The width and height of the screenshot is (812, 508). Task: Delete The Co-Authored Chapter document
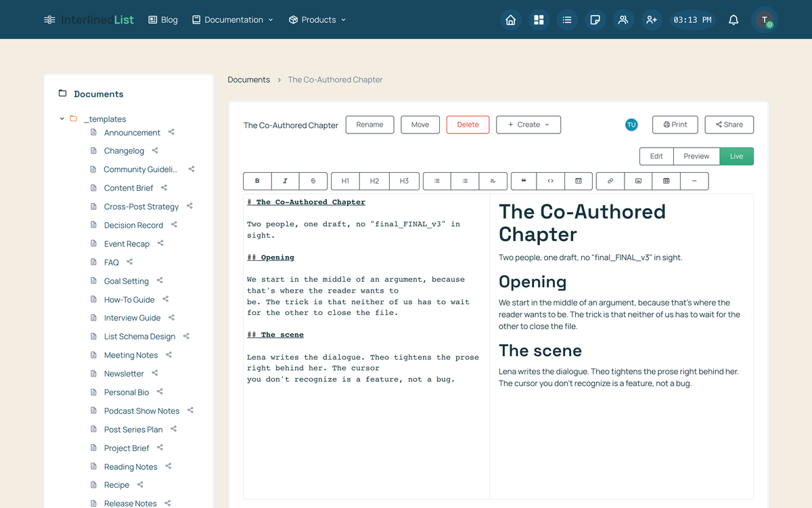468,125
